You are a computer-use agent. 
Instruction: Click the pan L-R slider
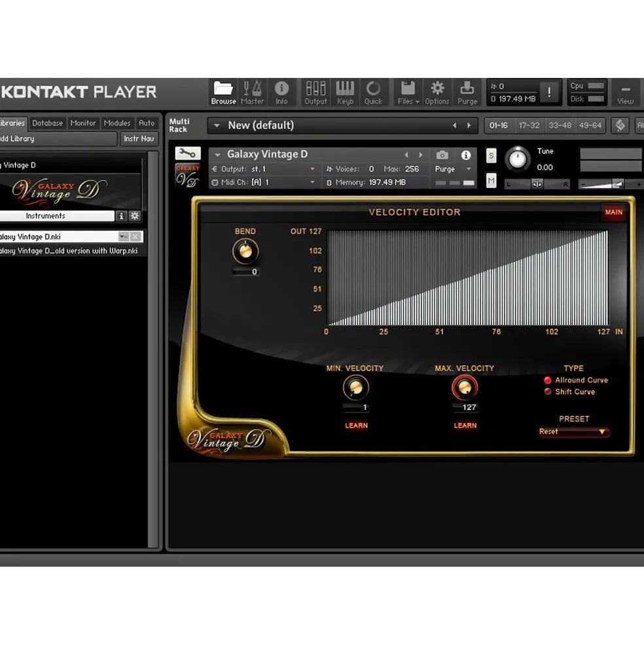(537, 184)
